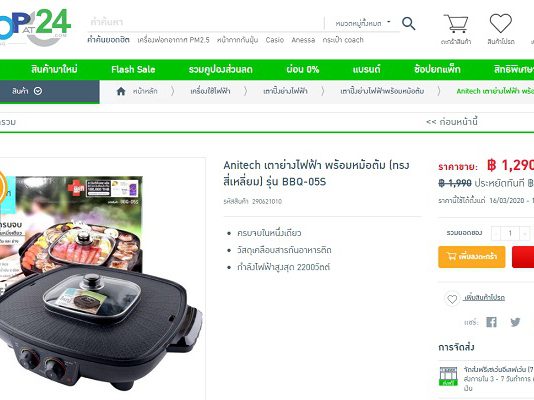This screenshot has width=534, height=400.
Task: Click the orange add-to-cart button
Action: click(472, 257)
